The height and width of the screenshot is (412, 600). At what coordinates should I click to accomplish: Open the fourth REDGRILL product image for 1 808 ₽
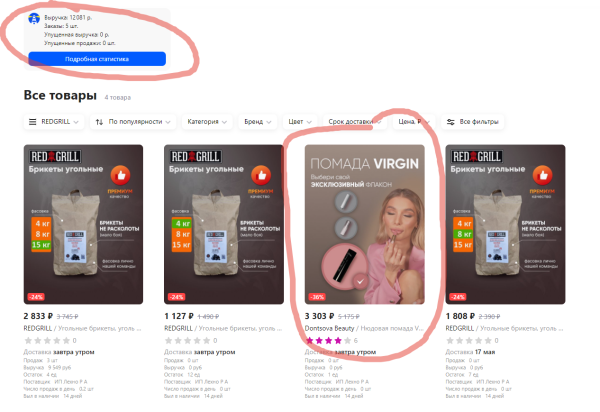[x=505, y=225]
